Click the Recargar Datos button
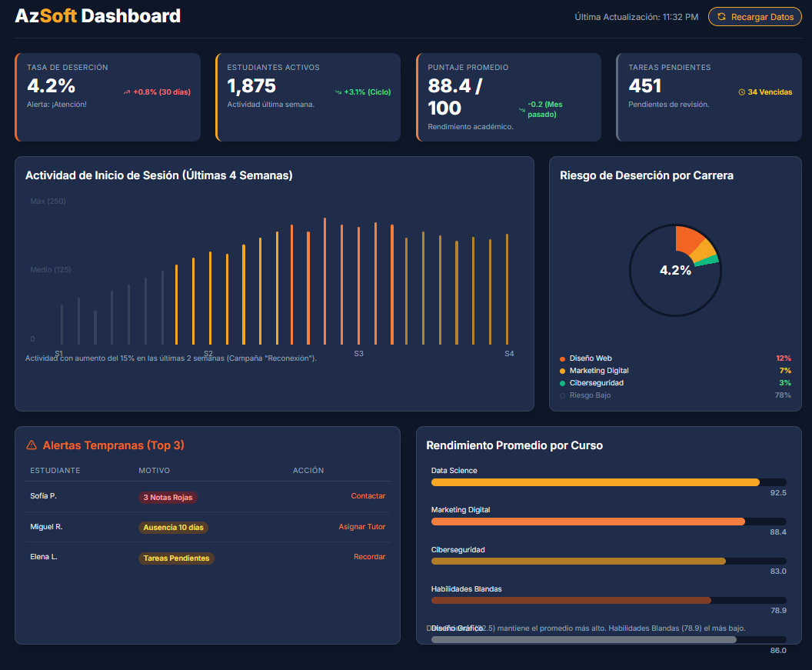Image resolution: width=812 pixels, height=670 pixels. click(x=754, y=16)
